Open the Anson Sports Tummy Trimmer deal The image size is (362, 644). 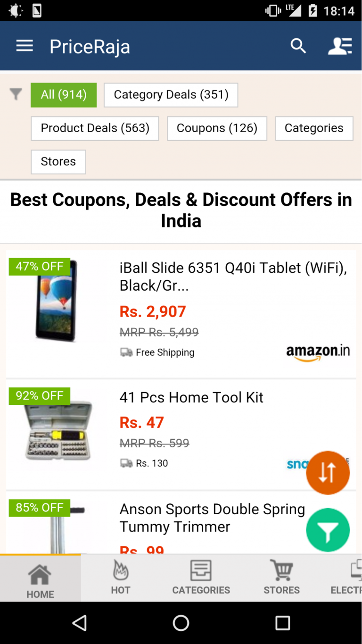(212, 518)
